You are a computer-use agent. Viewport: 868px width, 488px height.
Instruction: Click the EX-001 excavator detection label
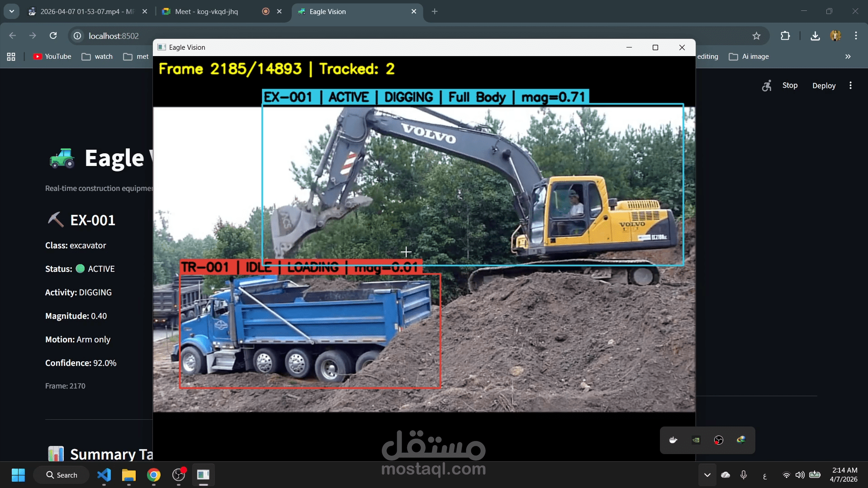425,97
